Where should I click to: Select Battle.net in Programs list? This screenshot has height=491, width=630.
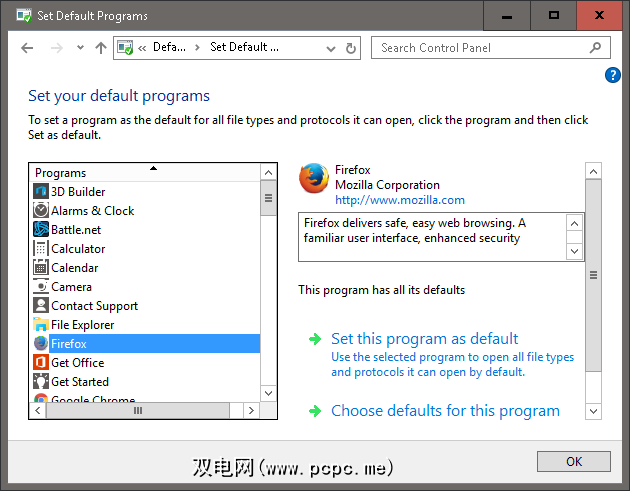76,229
